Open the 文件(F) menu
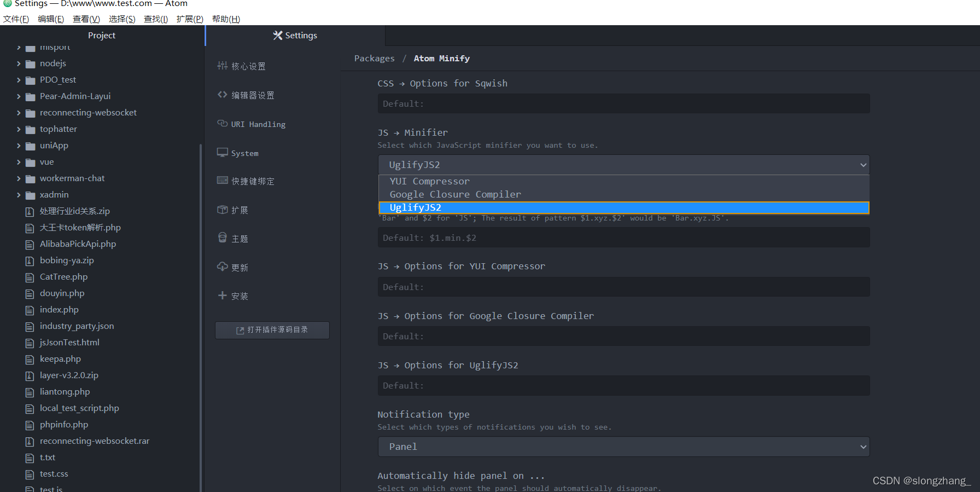Image resolution: width=980 pixels, height=492 pixels. point(16,19)
